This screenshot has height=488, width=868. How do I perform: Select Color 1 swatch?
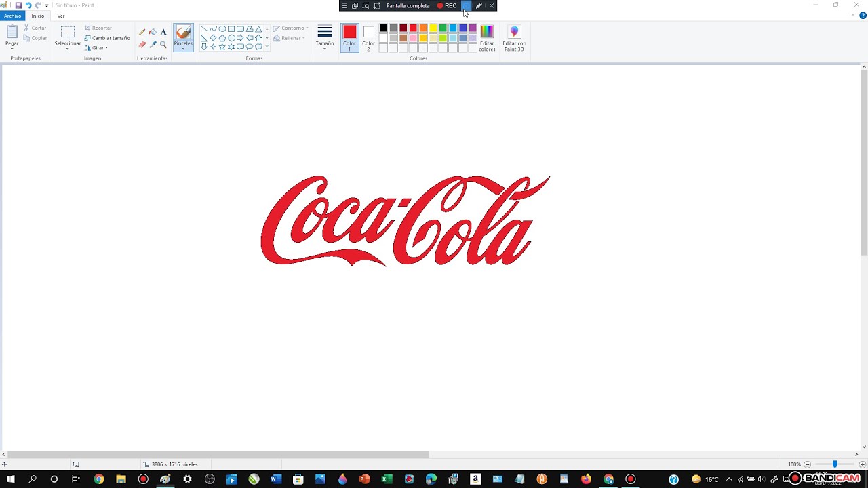pyautogui.click(x=349, y=38)
